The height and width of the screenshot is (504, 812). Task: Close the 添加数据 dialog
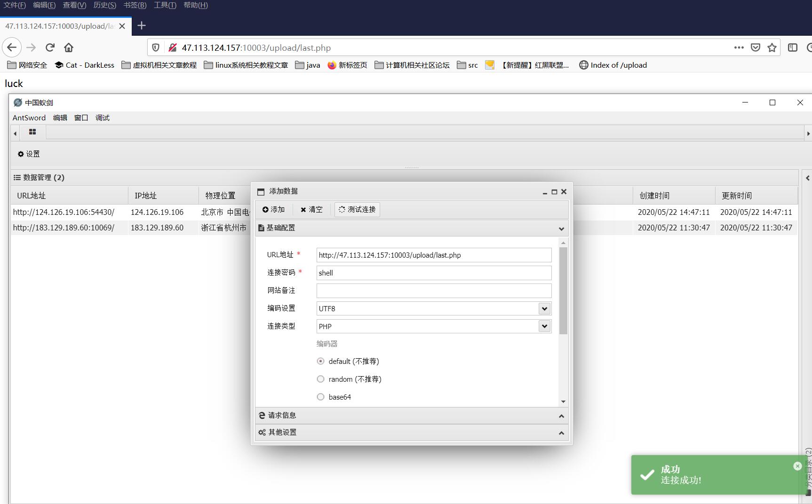(x=564, y=191)
